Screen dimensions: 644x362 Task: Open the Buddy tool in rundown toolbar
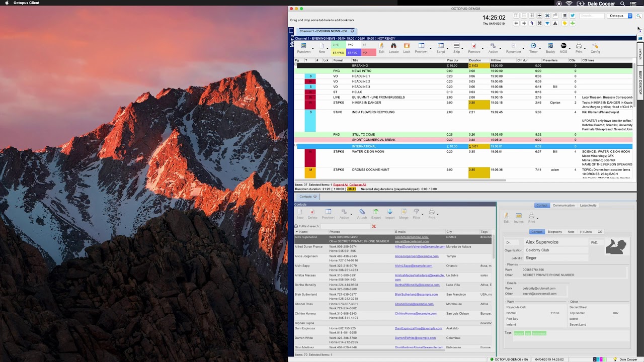550,46
